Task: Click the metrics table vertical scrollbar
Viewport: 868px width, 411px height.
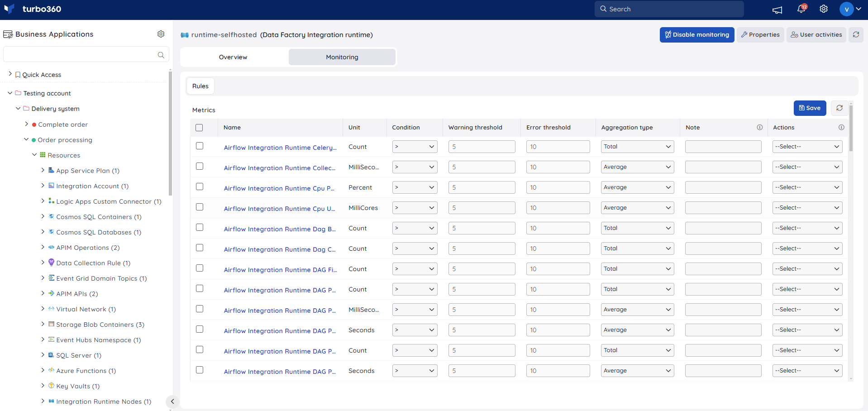Action: point(851,129)
